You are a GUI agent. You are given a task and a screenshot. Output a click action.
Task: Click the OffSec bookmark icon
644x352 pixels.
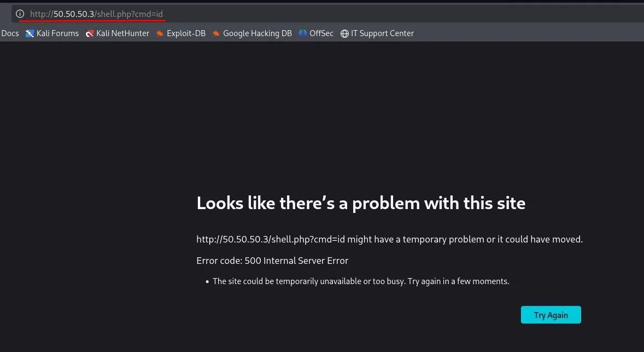pos(303,33)
